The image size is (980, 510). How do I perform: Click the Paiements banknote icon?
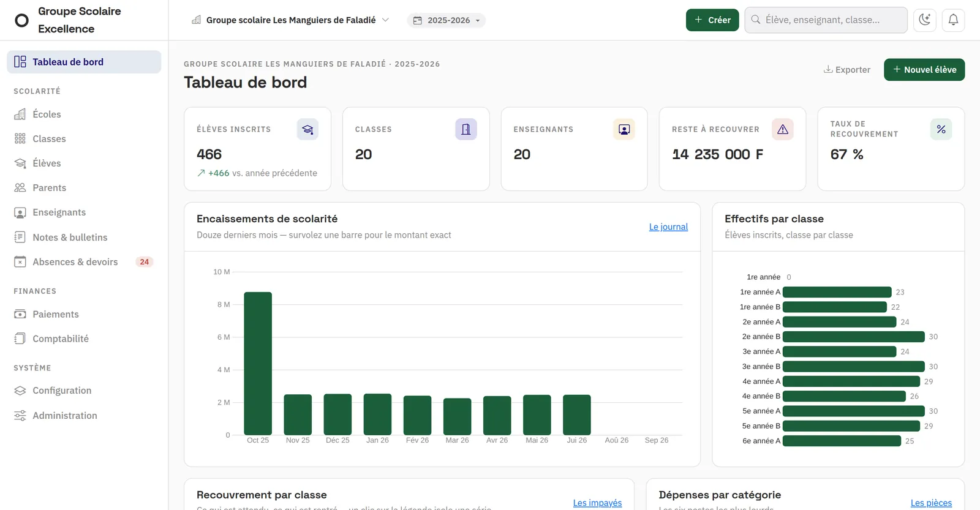point(20,314)
